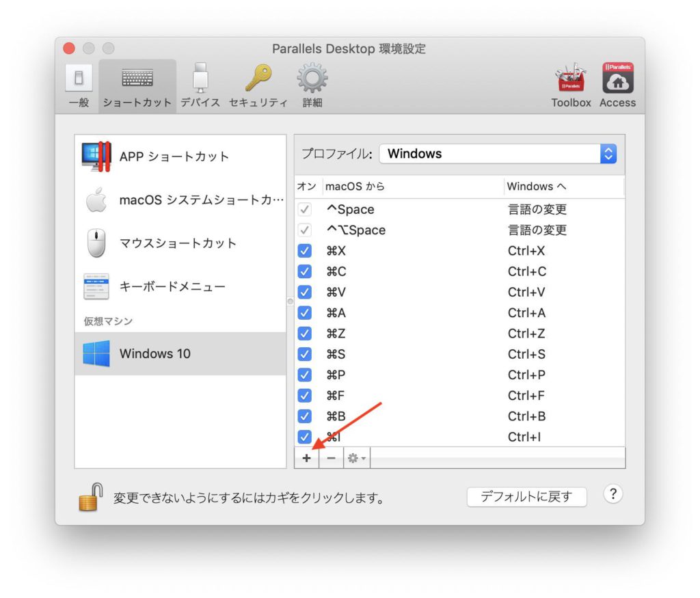Screen dimensions: 700x598
Task: Click the padlock to prevent changes
Action: (91, 497)
